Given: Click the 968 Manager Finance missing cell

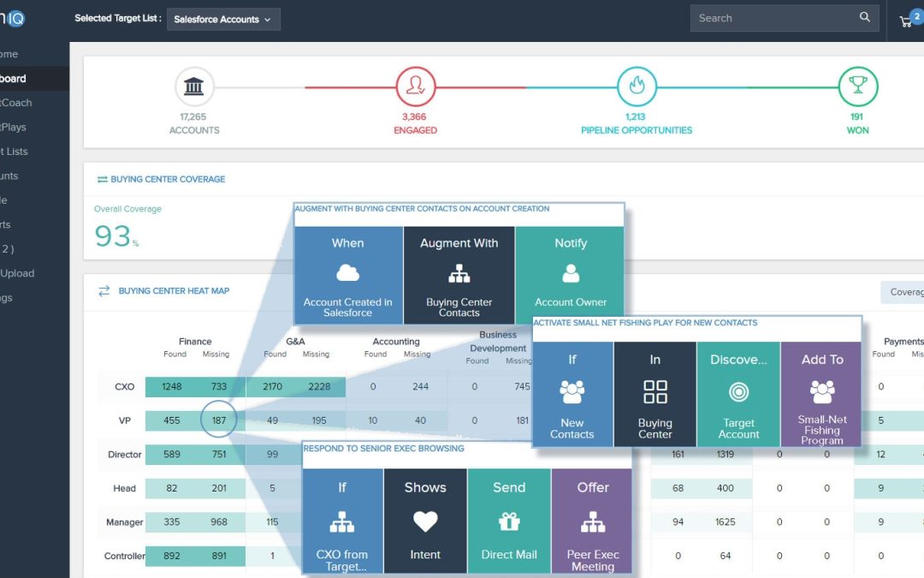Looking at the screenshot, I should [x=219, y=522].
